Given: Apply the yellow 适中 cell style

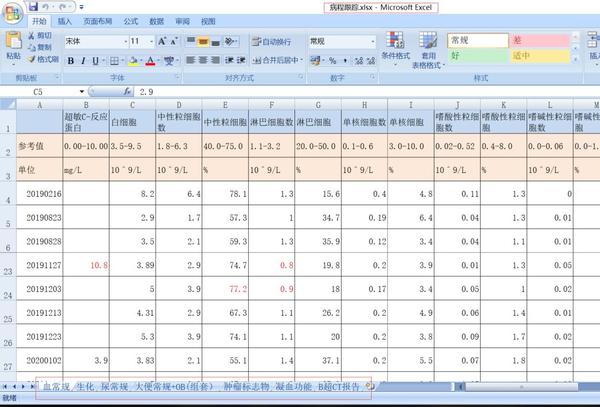Looking at the screenshot, I should click(x=540, y=56).
